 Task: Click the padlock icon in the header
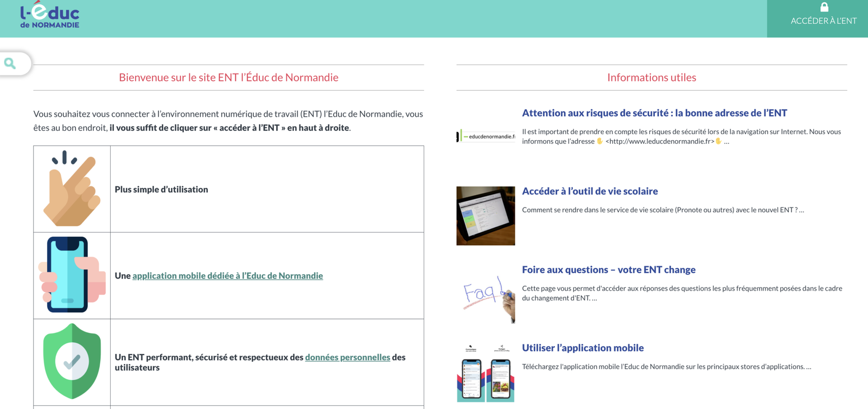pyautogui.click(x=824, y=7)
